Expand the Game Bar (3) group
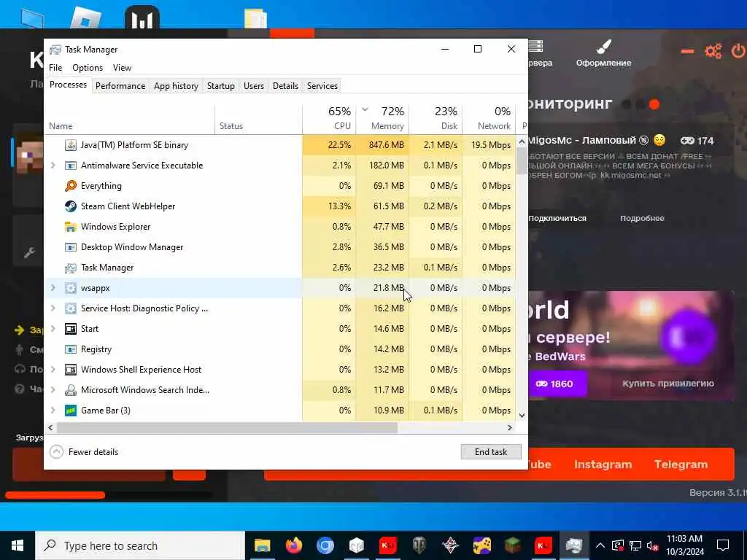 point(53,411)
